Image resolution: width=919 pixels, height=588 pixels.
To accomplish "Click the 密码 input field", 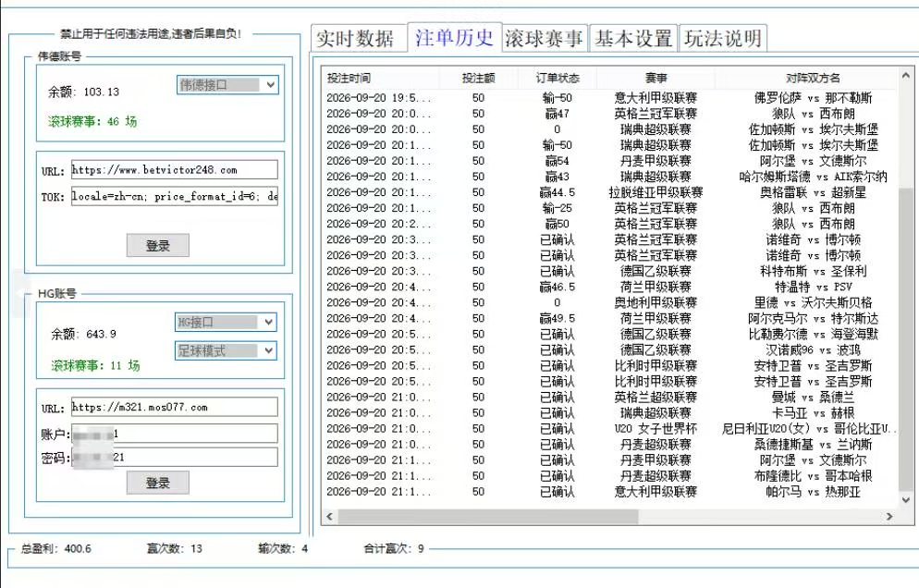I will coord(175,457).
